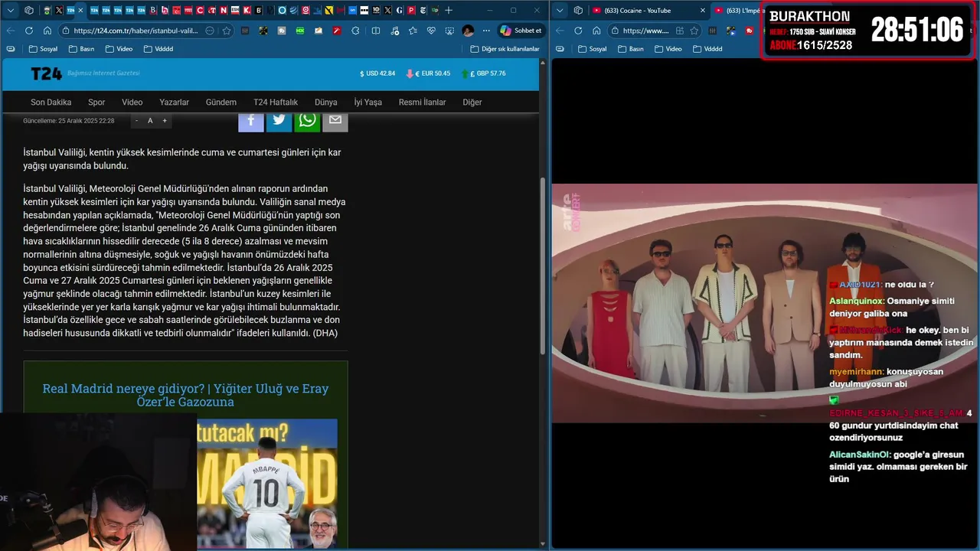Open Dünya section on T24
Screen dimensions: 980x551
[325, 102]
